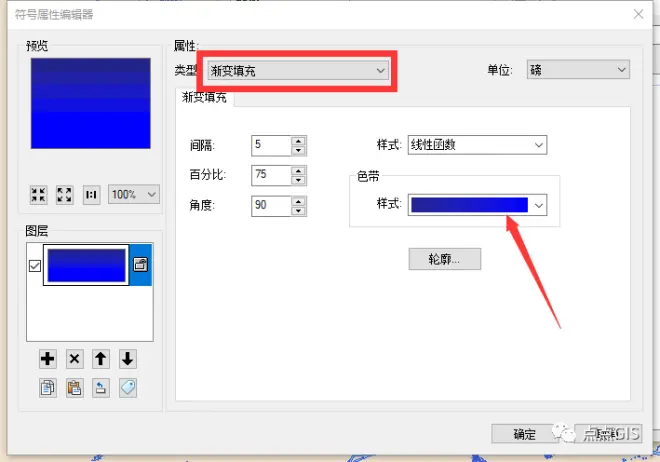Click the 间隔 value input field
Screen dimensions: 660x462
click(271, 145)
